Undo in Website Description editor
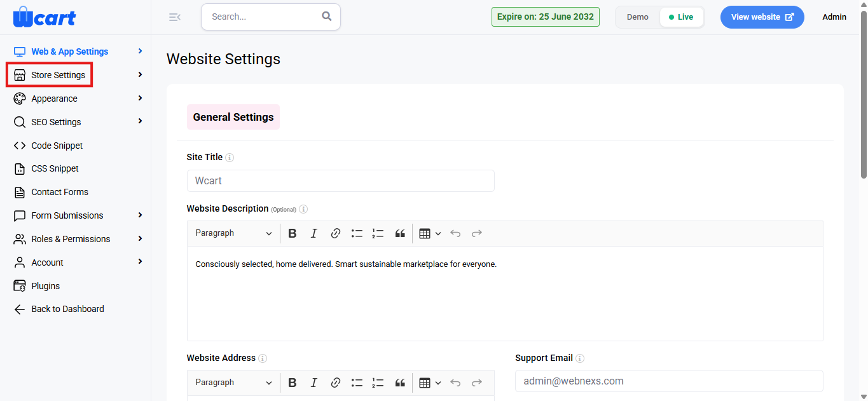The image size is (868, 401). click(x=455, y=233)
